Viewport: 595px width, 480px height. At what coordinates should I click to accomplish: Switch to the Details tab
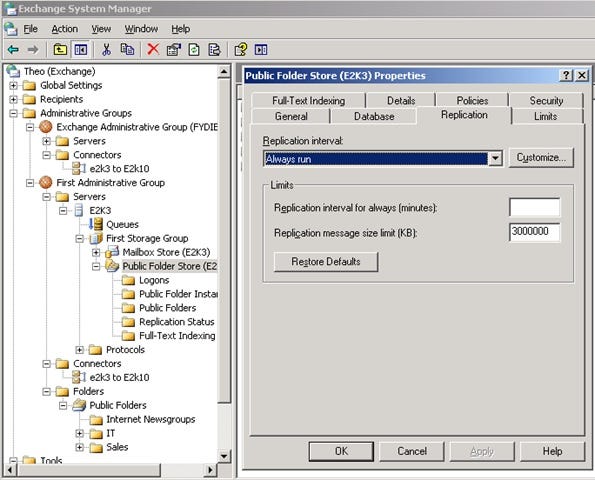(x=401, y=101)
